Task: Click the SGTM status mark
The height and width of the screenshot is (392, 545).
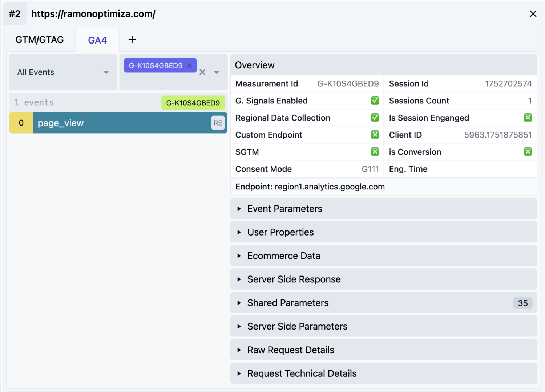Action: click(x=375, y=152)
